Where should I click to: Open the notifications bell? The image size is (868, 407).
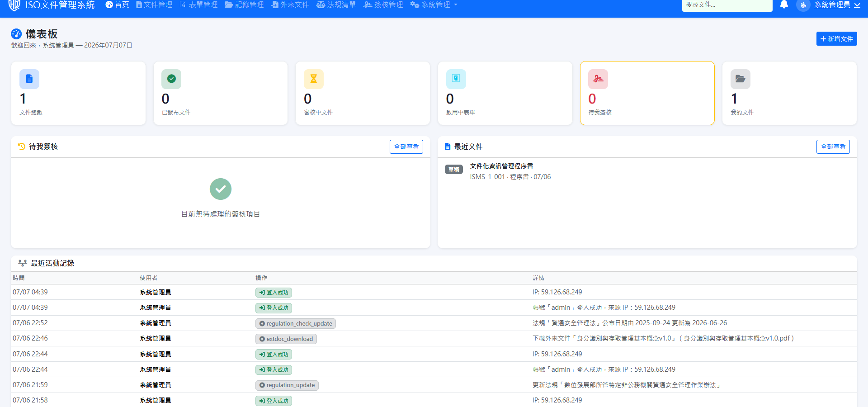pyautogui.click(x=784, y=5)
